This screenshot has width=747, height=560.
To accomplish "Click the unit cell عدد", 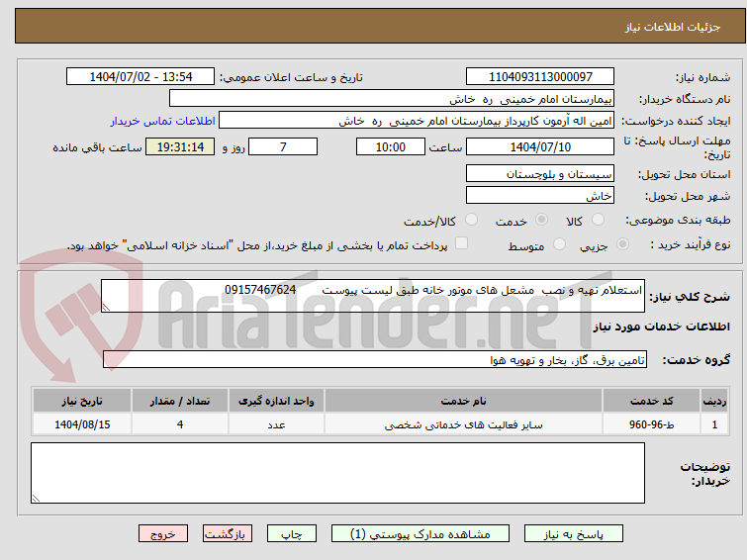I will [276, 424].
